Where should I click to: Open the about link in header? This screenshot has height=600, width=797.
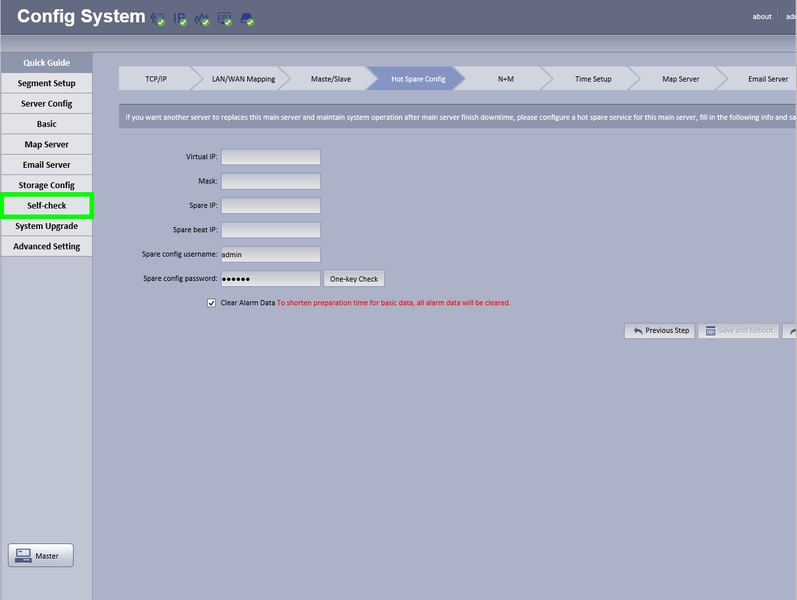pyautogui.click(x=761, y=17)
